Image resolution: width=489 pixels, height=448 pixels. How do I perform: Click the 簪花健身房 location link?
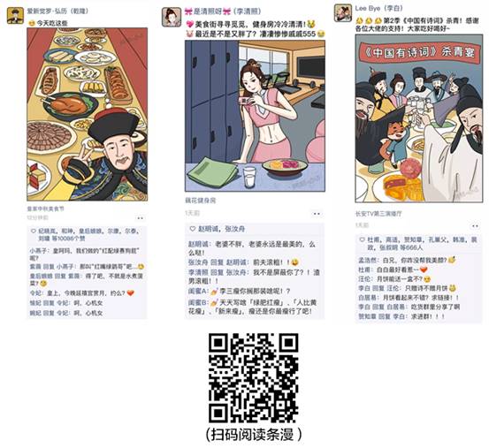(200, 201)
